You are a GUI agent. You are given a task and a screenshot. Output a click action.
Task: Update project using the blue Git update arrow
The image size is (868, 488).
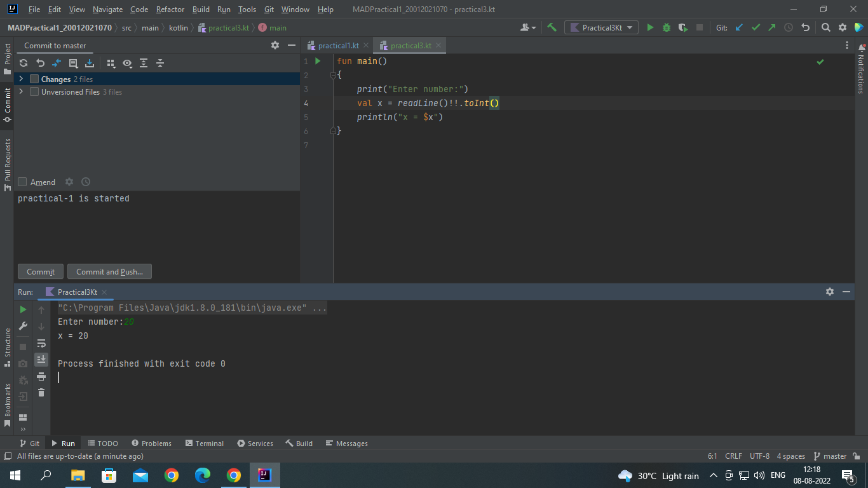(x=738, y=27)
